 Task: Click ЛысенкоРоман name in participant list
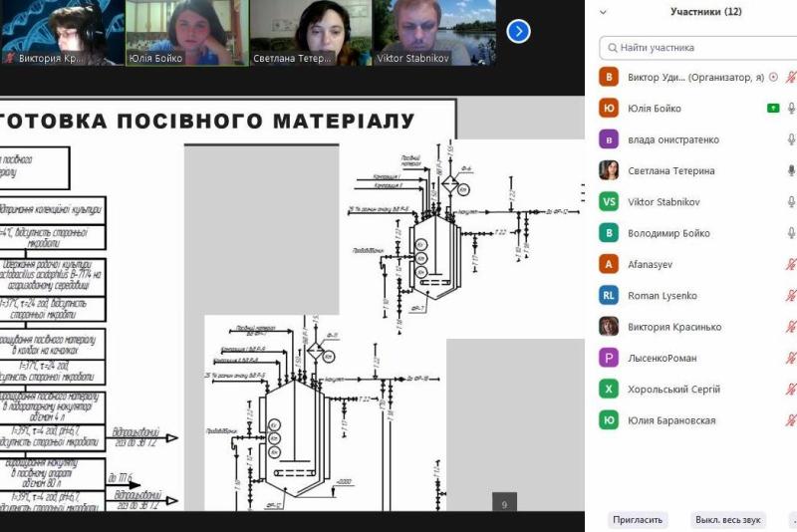point(662,359)
